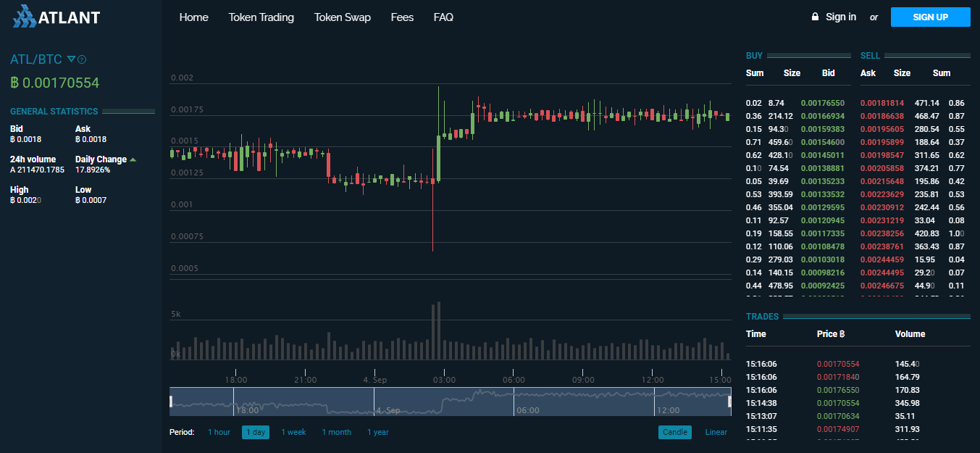Grab the right handle of the chart navigator
The image size is (980, 453).
click(x=730, y=401)
